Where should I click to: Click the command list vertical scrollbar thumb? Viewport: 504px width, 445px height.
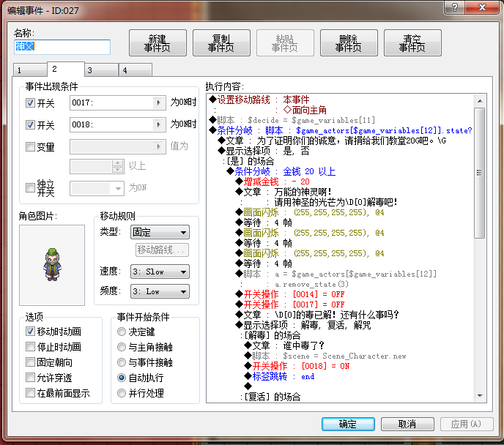pos(480,173)
